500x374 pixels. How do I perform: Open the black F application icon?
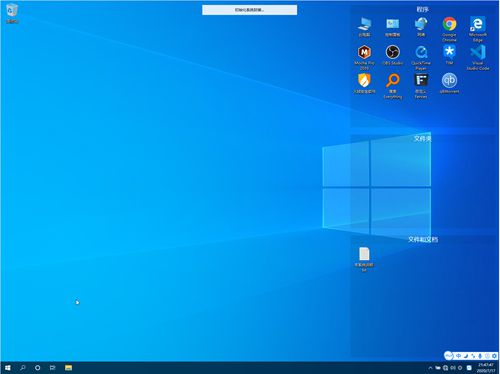[421, 86]
